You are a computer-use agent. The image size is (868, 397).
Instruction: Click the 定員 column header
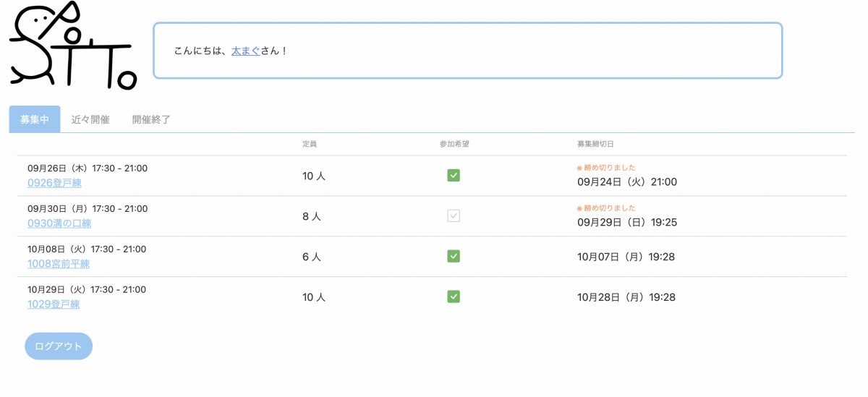point(310,144)
